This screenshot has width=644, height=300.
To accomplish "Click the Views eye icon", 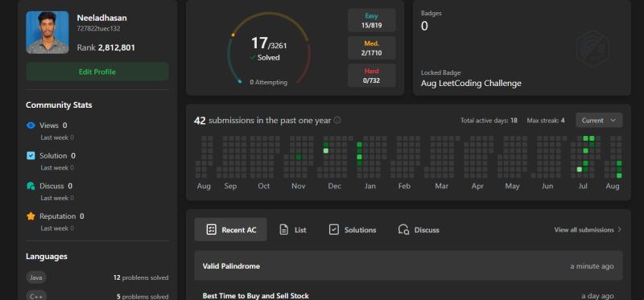I will tap(31, 125).
